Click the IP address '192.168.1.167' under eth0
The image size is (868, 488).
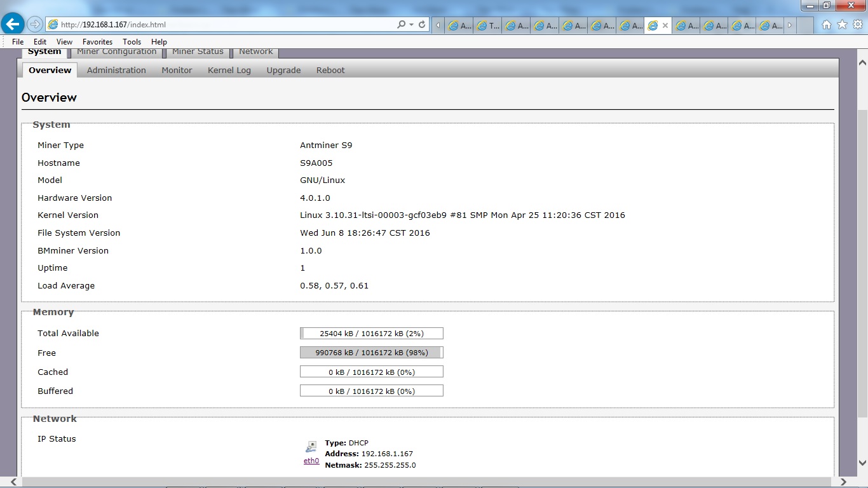click(x=387, y=454)
